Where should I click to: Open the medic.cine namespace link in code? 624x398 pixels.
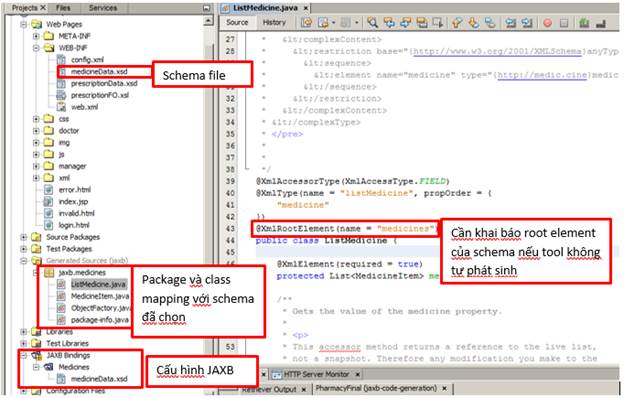coord(542,75)
